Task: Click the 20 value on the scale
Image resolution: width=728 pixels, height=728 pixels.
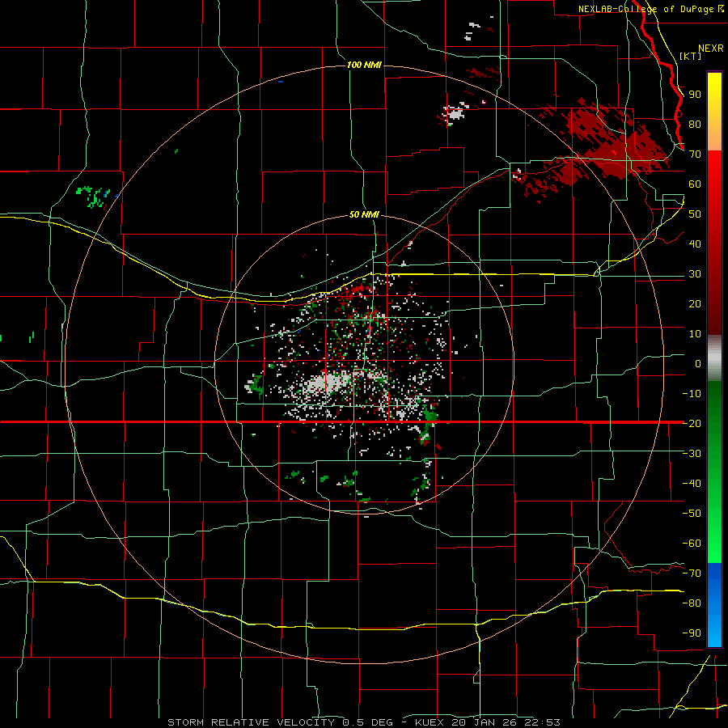Action: (695, 303)
